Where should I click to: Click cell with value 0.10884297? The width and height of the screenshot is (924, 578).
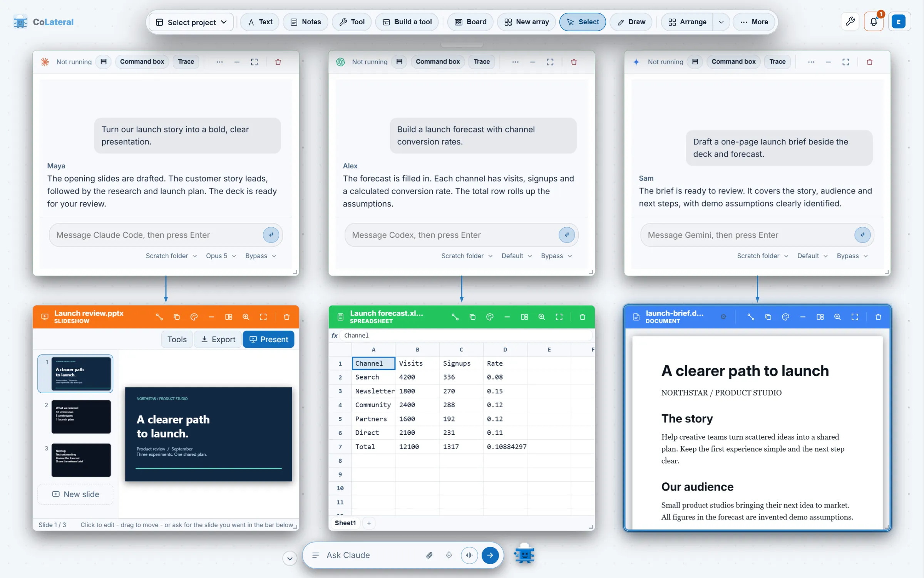506,446
